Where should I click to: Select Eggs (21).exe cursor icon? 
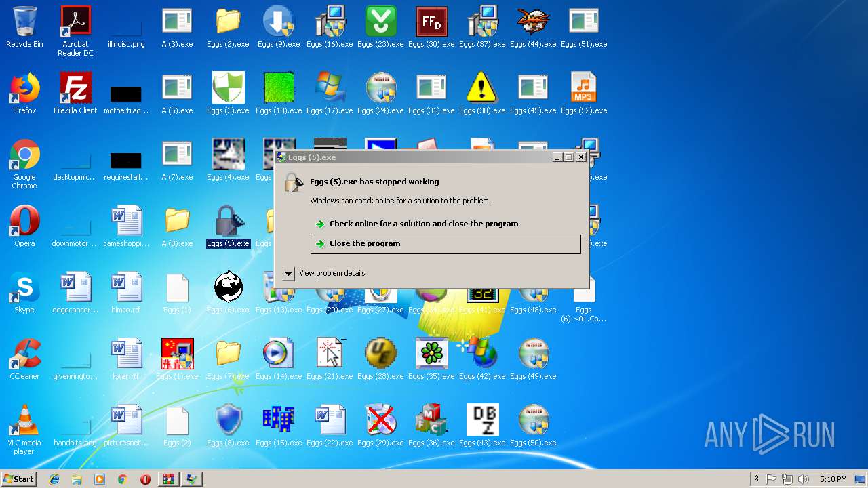click(x=330, y=354)
